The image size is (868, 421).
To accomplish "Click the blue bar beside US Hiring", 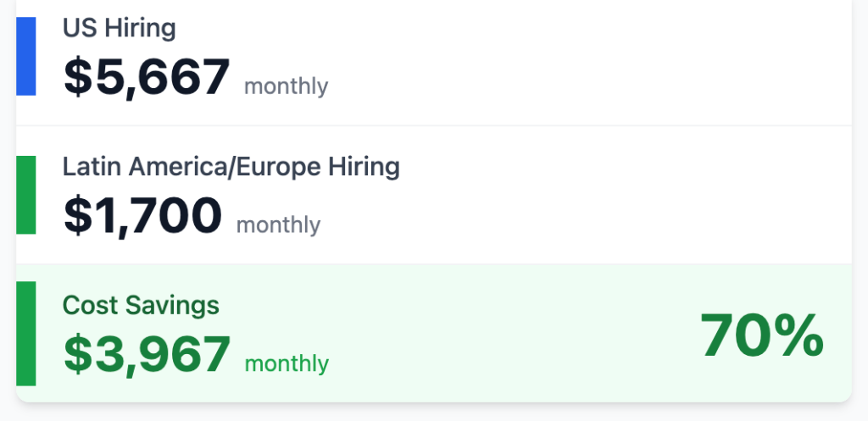I will point(26,56).
